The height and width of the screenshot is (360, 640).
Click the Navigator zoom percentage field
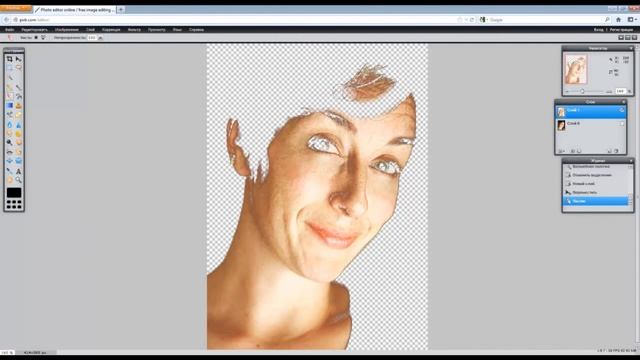pyautogui.click(x=620, y=91)
